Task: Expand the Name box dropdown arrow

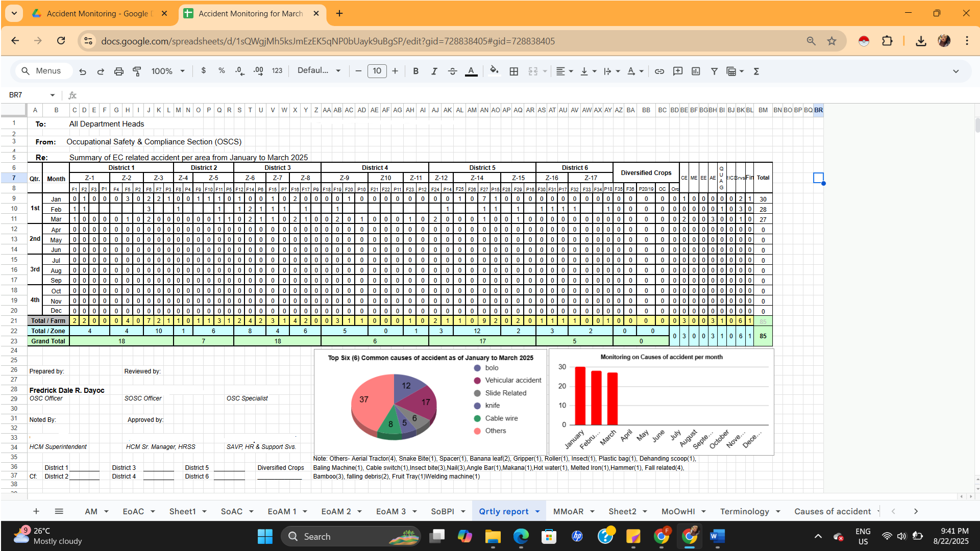Action: [x=52, y=95]
